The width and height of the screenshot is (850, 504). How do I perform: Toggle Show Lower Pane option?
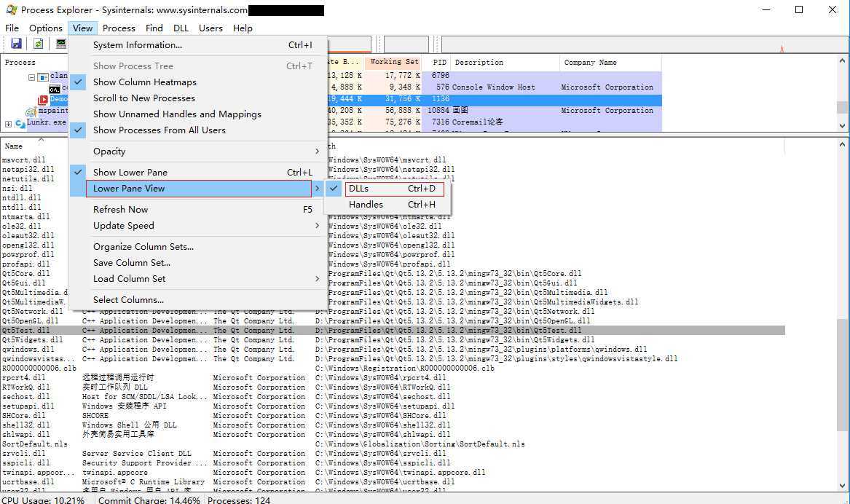pos(198,173)
